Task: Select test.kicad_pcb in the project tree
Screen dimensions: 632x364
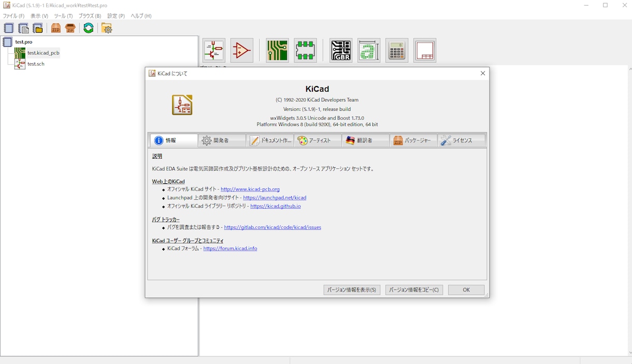Action: [x=44, y=53]
